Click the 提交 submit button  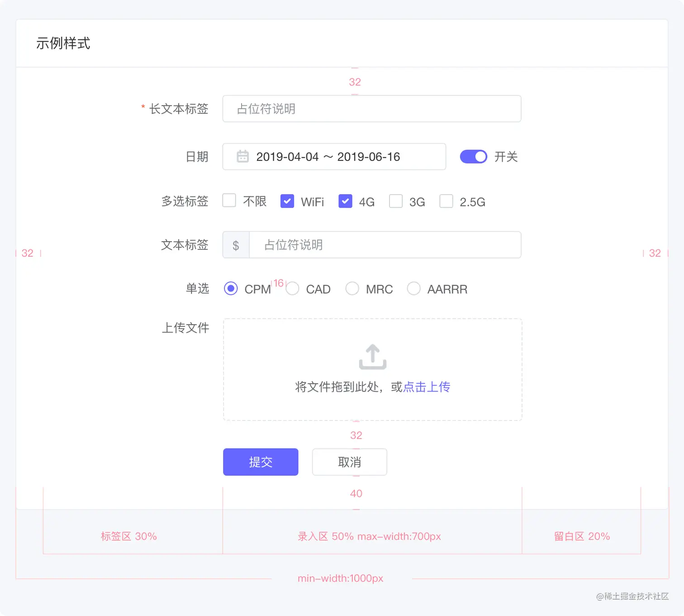coord(261,462)
